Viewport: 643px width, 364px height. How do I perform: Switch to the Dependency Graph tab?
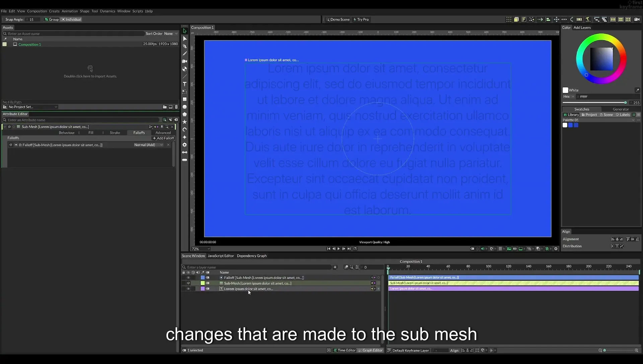click(252, 256)
